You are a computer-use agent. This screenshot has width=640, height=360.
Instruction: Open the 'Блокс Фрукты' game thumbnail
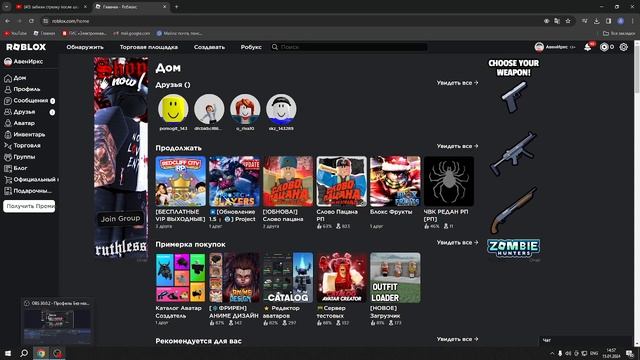[395, 181]
